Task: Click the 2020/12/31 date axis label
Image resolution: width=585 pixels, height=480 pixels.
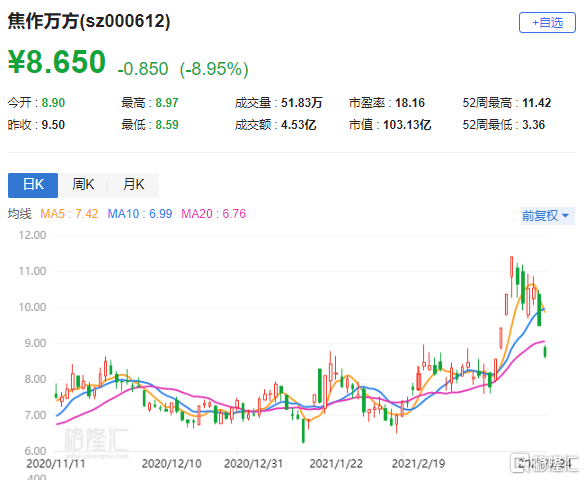Action: (x=253, y=464)
